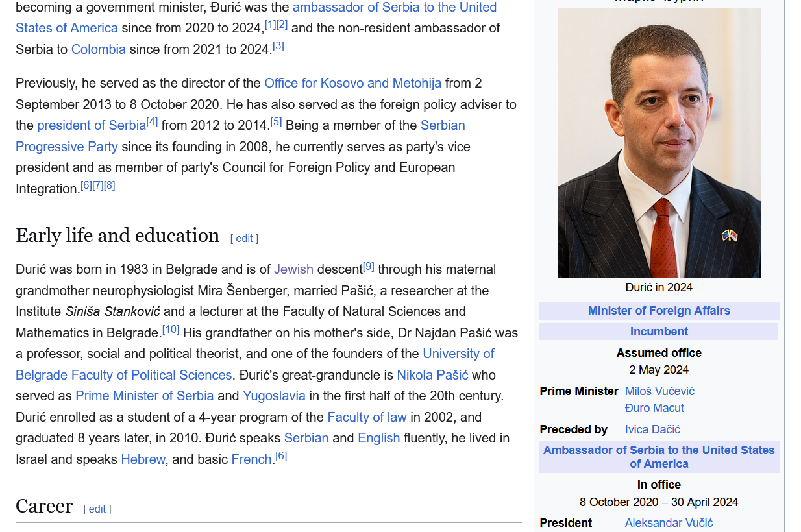The image size is (801, 532).
Task: Follow citation [4] superscript
Action: click(x=153, y=122)
